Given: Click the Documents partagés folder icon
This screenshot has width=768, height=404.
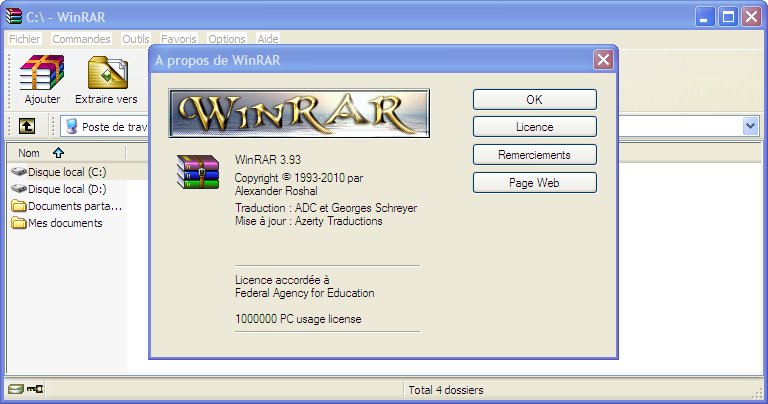Looking at the screenshot, I should [x=19, y=206].
